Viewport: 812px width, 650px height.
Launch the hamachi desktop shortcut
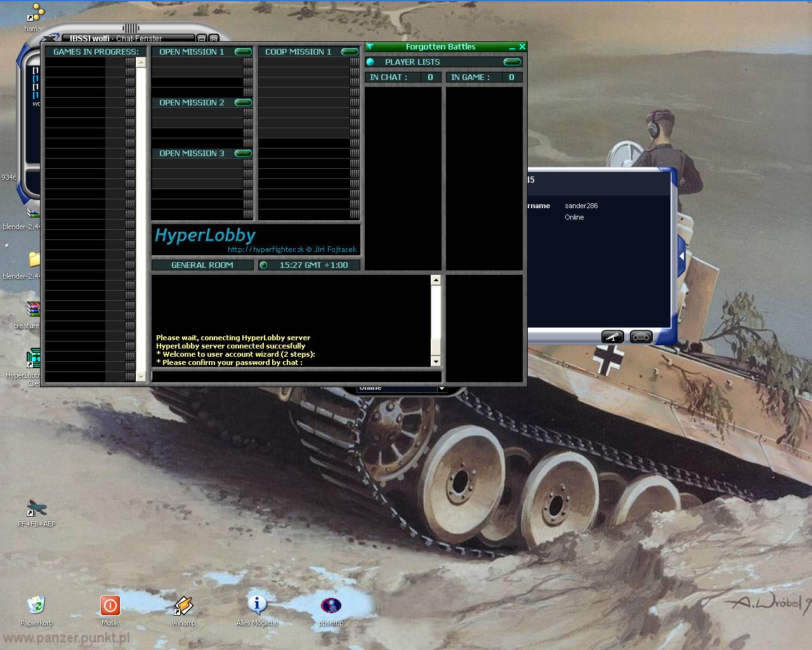point(37,11)
